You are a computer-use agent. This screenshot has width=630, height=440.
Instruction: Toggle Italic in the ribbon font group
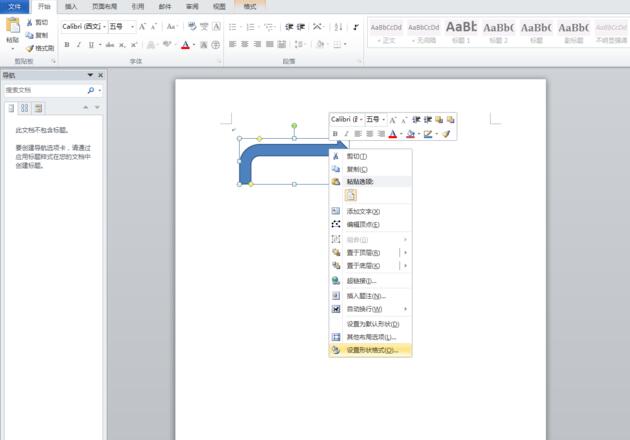pyautogui.click(x=79, y=45)
